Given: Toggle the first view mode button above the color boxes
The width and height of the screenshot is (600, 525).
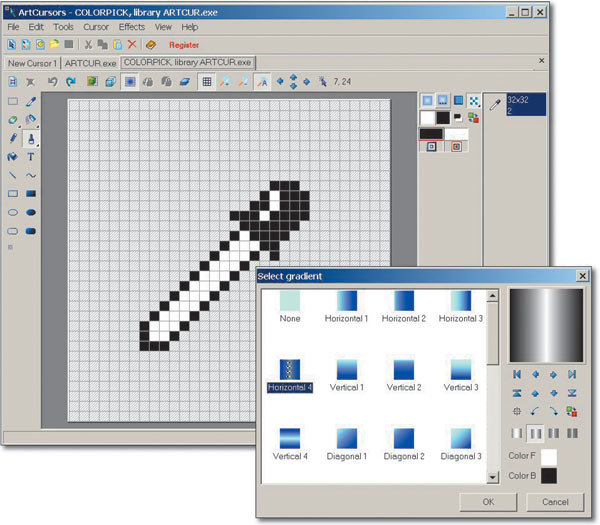Looking at the screenshot, I should pyautogui.click(x=427, y=101).
